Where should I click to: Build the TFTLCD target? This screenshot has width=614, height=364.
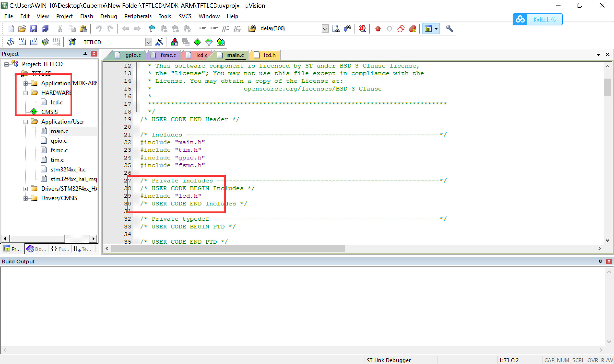[x=23, y=42]
